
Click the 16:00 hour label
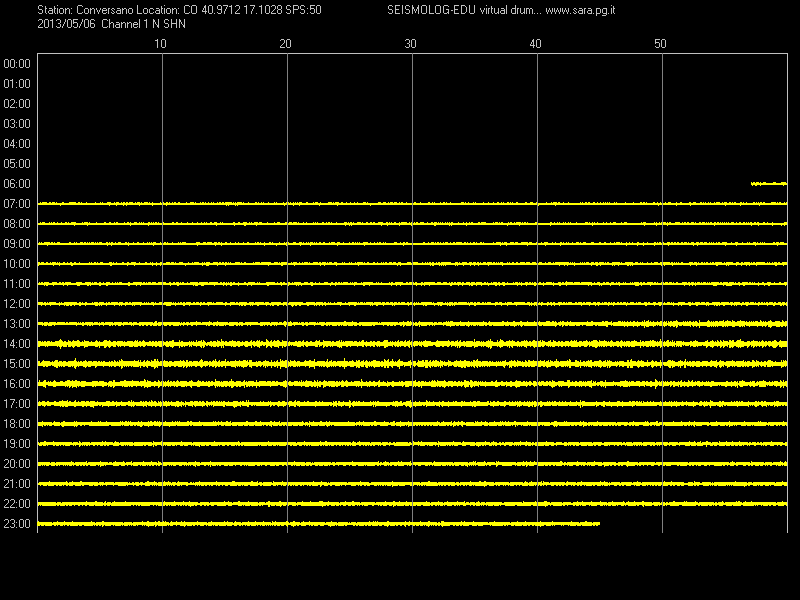click(x=17, y=384)
